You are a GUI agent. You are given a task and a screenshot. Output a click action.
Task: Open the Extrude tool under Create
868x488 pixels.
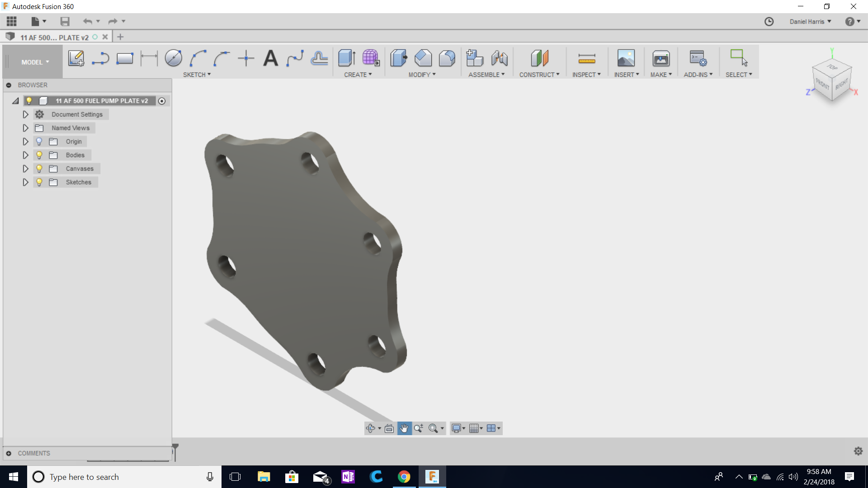346,59
